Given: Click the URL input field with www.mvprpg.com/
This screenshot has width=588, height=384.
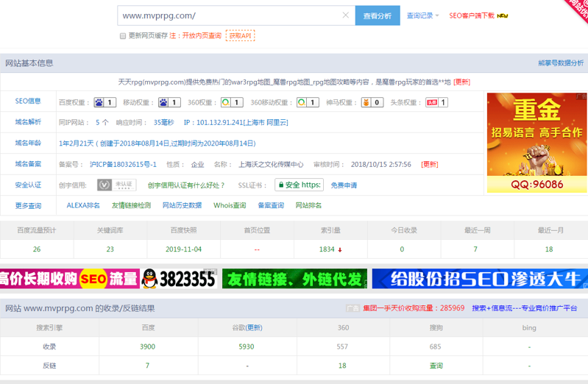Looking at the screenshot, I should coord(236,15).
